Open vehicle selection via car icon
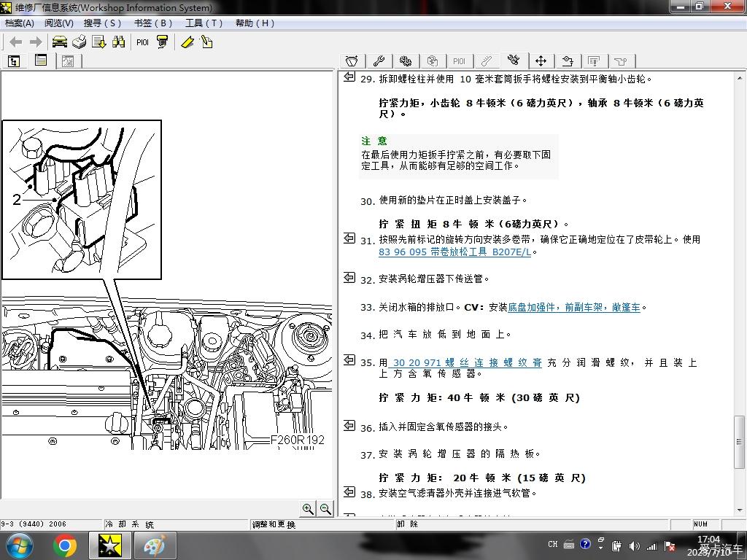Viewport: 747px width, 560px height. [x=60, y=42]
